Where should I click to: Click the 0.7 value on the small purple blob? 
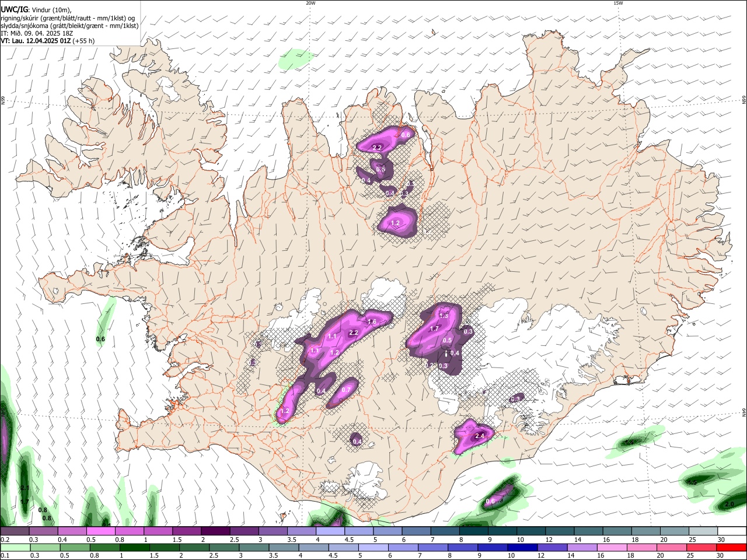click(346, 390)
